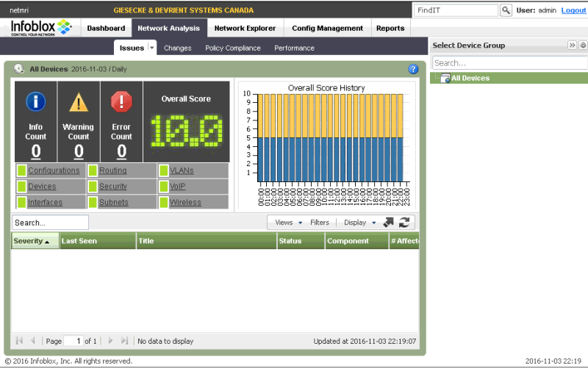Go to last page of issues table
588x368 pixels.
[124, 341]
